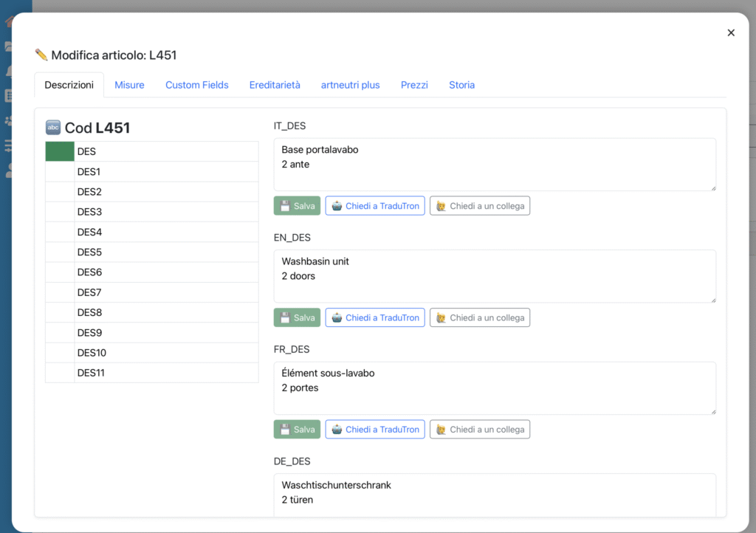The image size is (756, 533).
Task: Open the Custom Fields tab
Action: tap(197, 85)
